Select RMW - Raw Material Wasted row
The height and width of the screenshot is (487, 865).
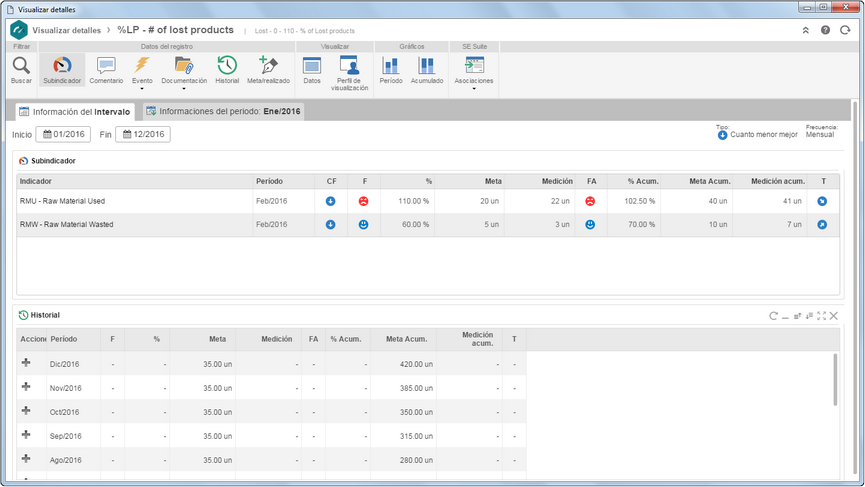tap(428, 224)
